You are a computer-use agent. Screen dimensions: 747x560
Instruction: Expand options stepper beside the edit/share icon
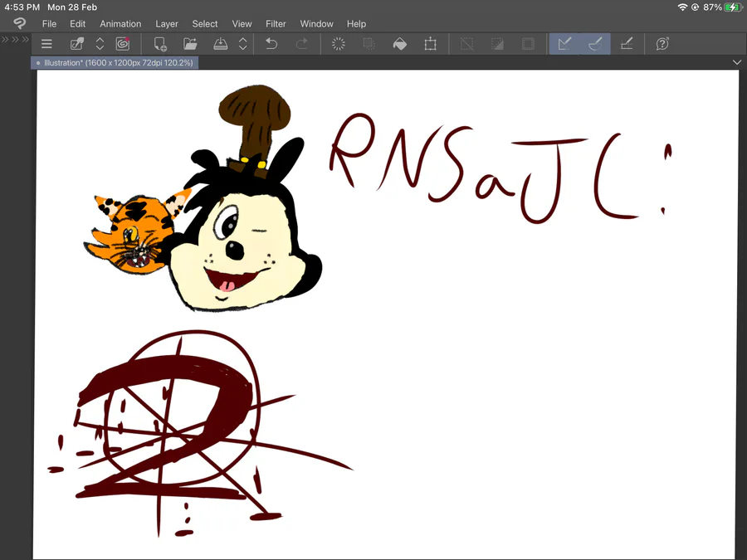[100, 44]
